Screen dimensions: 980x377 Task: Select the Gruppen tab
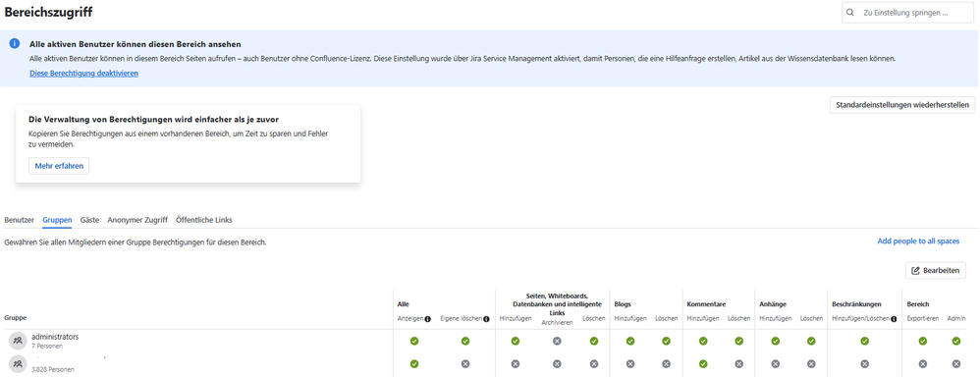(x=57, y=220)
